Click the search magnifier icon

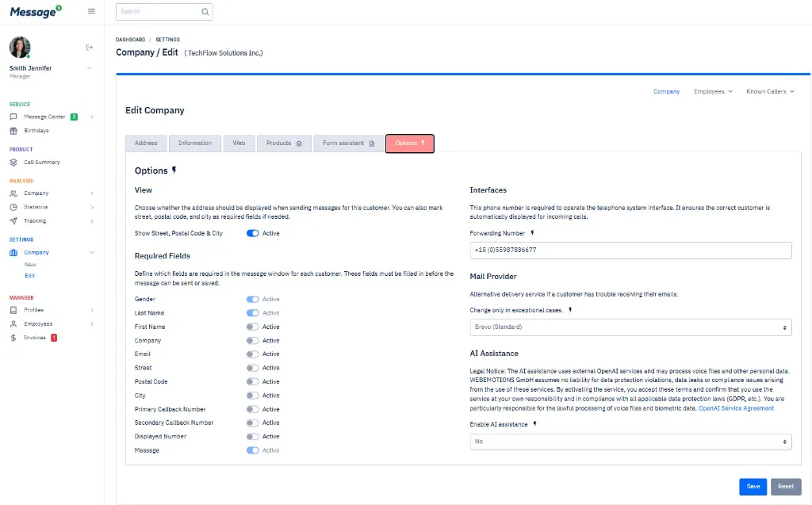click(x=205, y=12)
